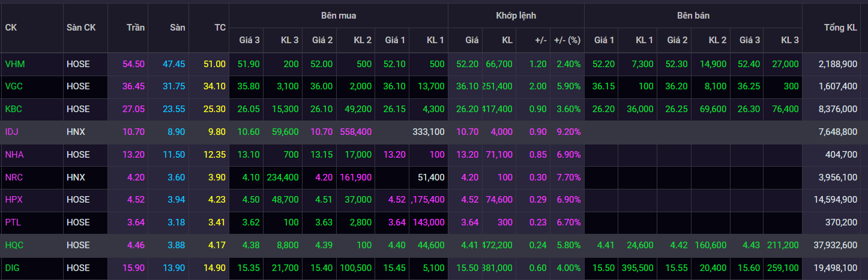
Task: Click the NHA stock code
Action: pyautogui.click(x=14, y=155)
